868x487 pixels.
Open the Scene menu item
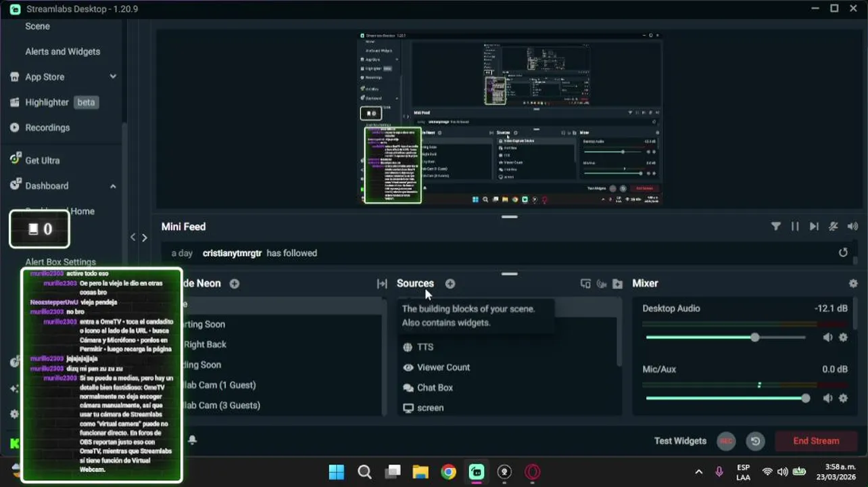pos(37,26)
